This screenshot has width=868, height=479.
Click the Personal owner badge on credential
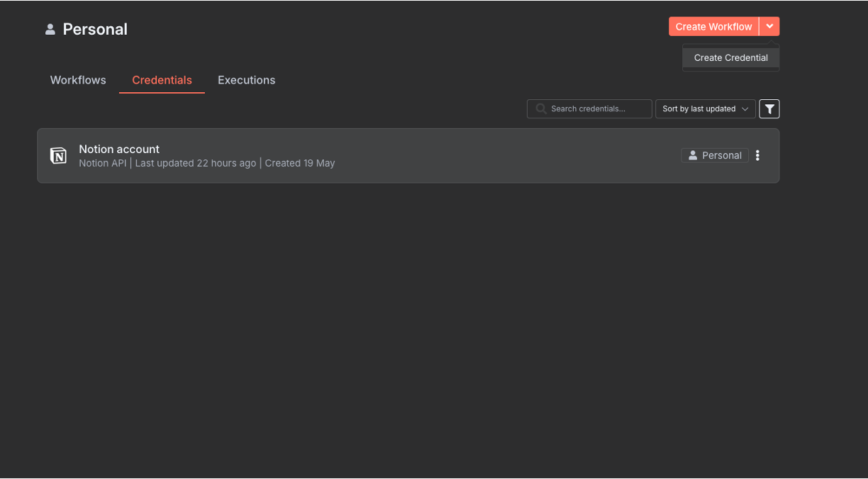point(715,156)
